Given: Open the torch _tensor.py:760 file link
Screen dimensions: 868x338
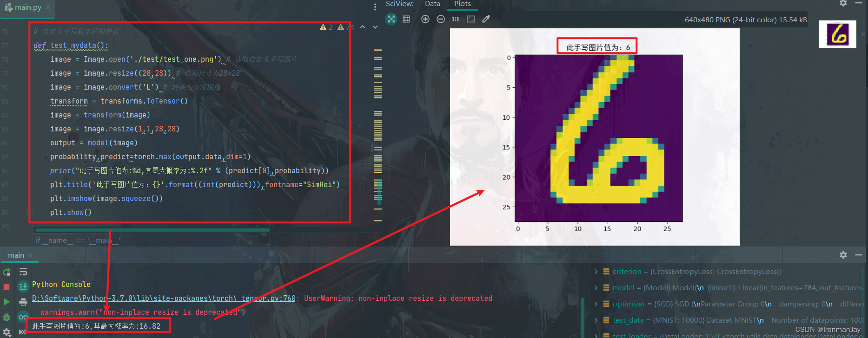Looking at the screenshot, I should click(164, 298).
